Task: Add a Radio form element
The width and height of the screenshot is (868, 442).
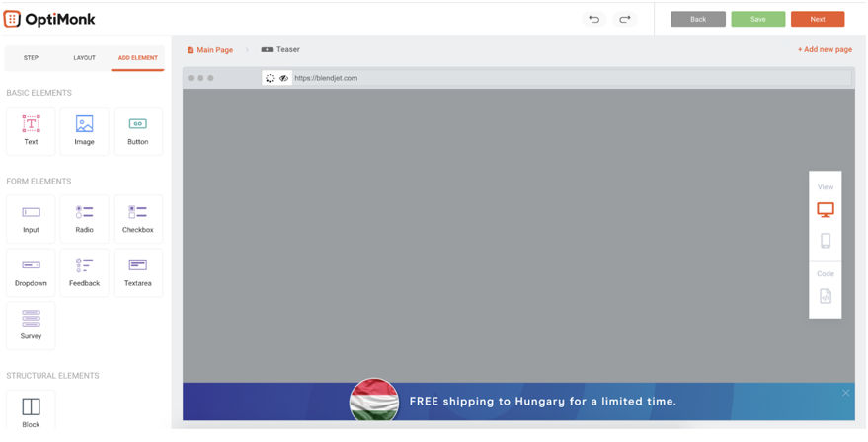Action: (x=84, y=219)
